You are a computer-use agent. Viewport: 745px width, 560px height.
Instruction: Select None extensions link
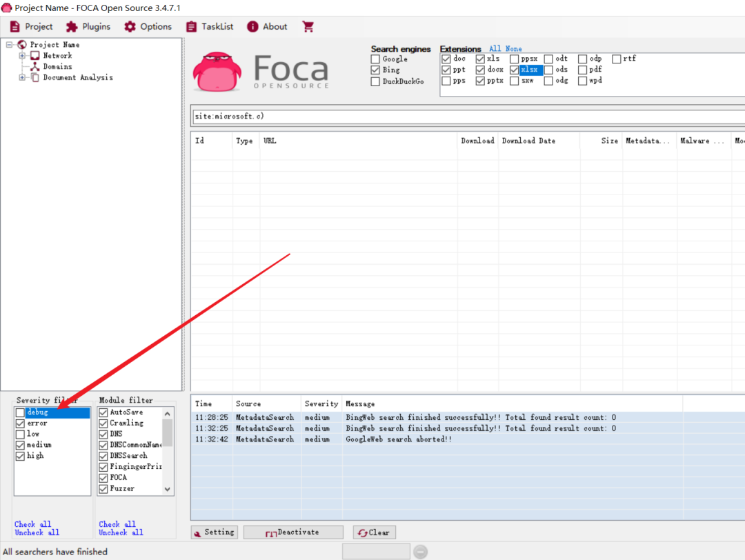tap(513, 48)
